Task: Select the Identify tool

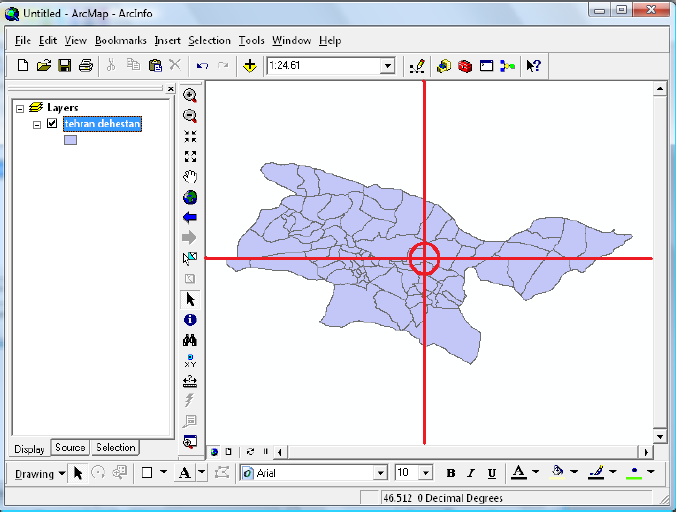Action: tap(190, 320)
